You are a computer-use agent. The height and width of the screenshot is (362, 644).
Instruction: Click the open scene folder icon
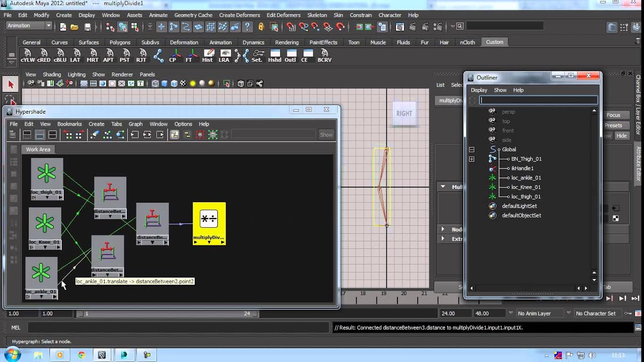[74, 27]
